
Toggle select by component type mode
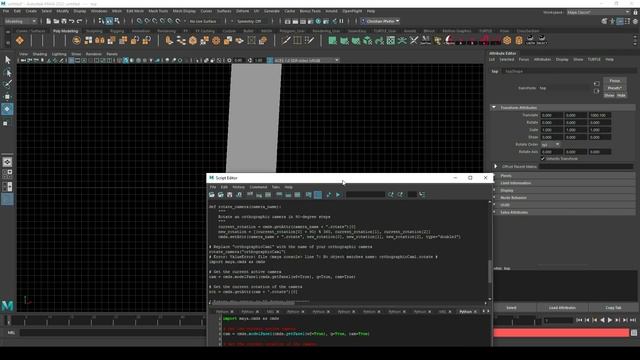coord(117,21)
